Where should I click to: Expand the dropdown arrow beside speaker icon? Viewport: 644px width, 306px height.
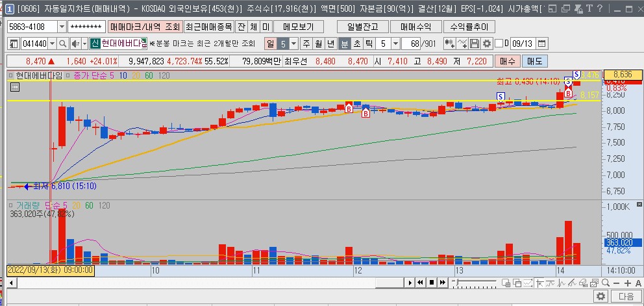[x=84, y=44]
